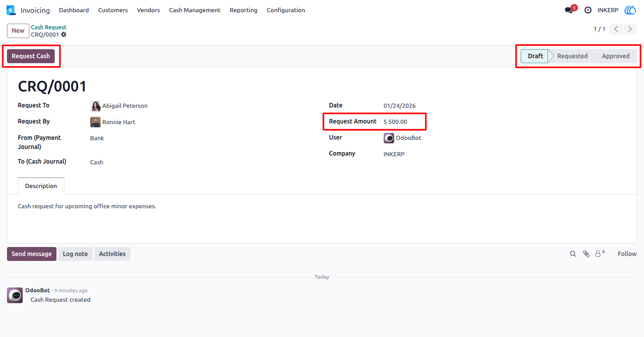
Task: Click Abigail Peterson's avatar
Action: point(95,106)
